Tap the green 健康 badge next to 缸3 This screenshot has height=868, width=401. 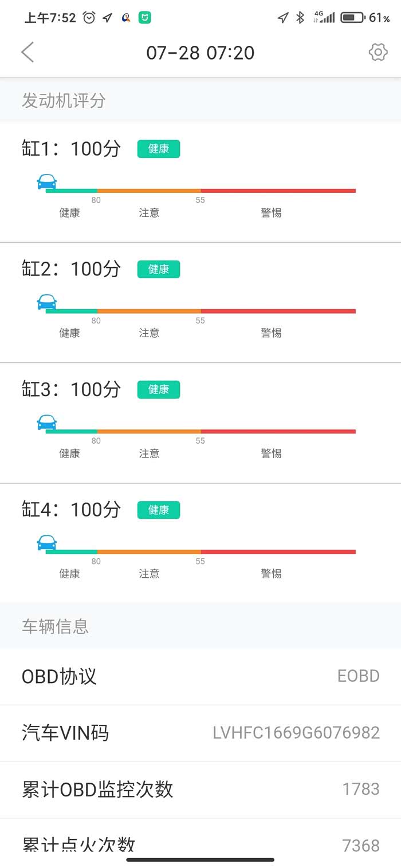[x=159, y=389]
